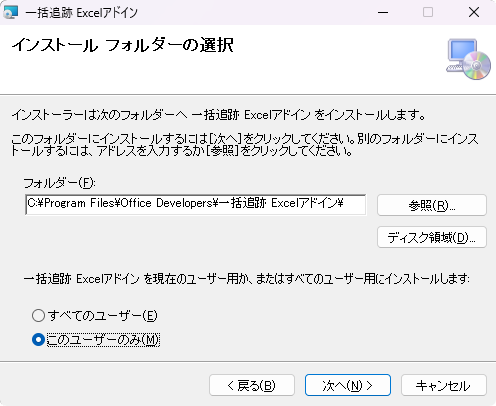Screen dimensions: 496x406
Task: Proceed with the 次へ(N) button
Action: pyautogui.click(x=348, y=385)
